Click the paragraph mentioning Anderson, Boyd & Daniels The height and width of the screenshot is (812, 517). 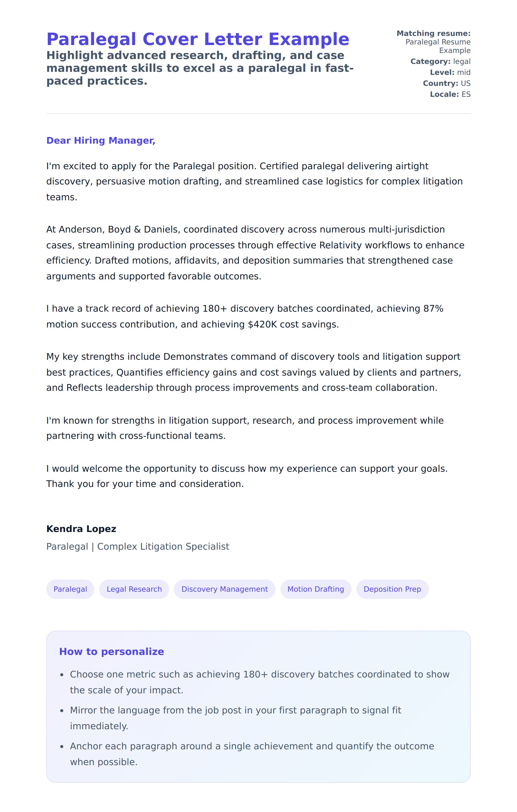[255, 253]
